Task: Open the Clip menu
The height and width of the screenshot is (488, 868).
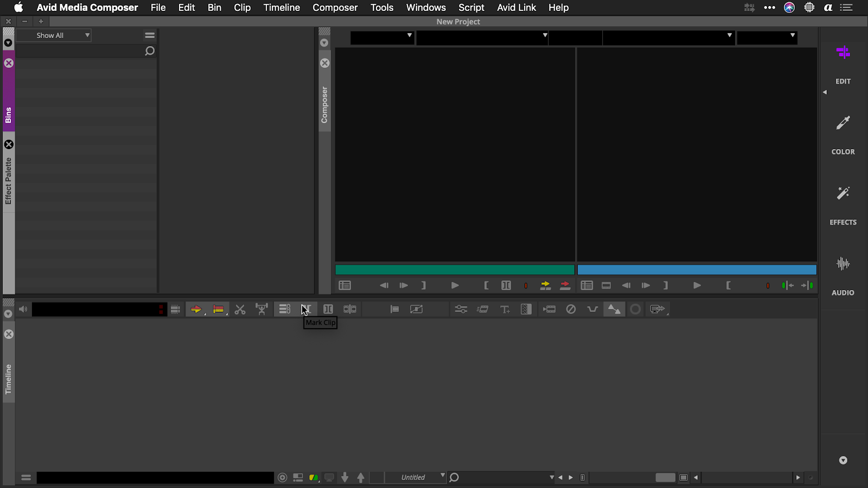Action: (x=242, y=8)
